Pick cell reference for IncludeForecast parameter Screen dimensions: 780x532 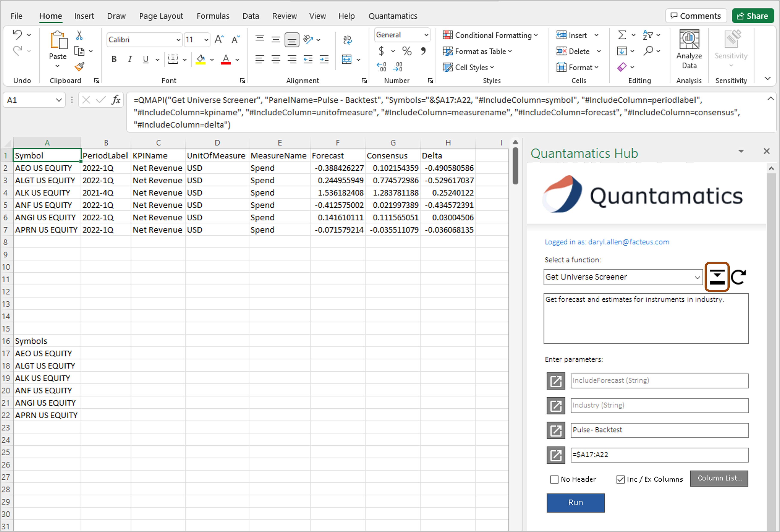556,381
